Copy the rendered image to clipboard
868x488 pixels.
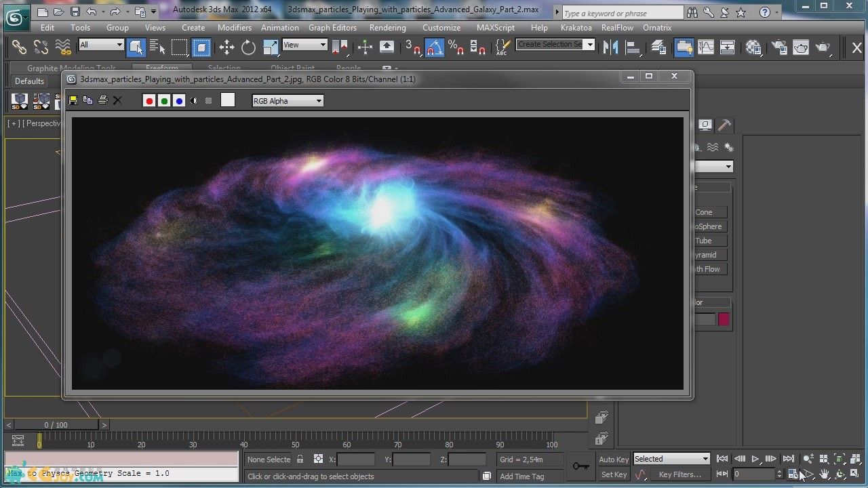coord(87,100)
